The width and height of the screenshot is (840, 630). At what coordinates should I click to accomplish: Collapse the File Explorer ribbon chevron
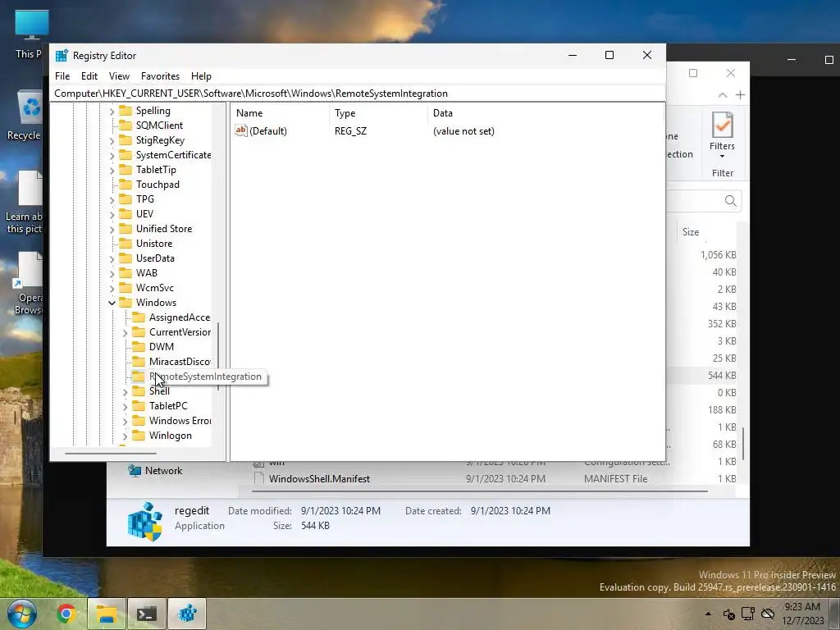pyautogui.click(x=723, y=95)
